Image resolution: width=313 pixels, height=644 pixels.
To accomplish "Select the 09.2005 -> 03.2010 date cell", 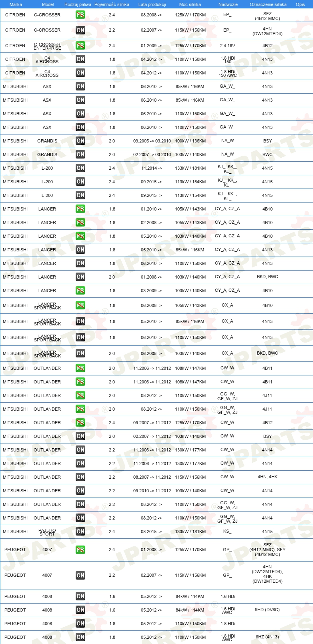I will coord(152,141).
